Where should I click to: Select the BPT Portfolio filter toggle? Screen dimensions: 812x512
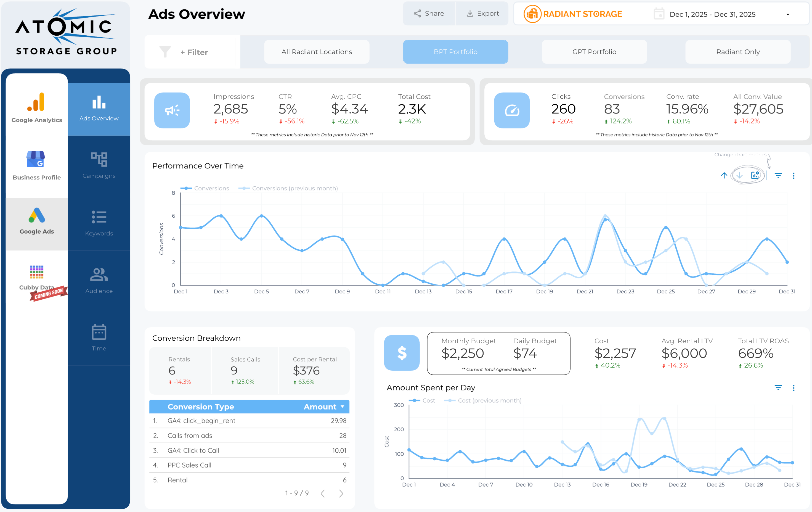point(455,52)
